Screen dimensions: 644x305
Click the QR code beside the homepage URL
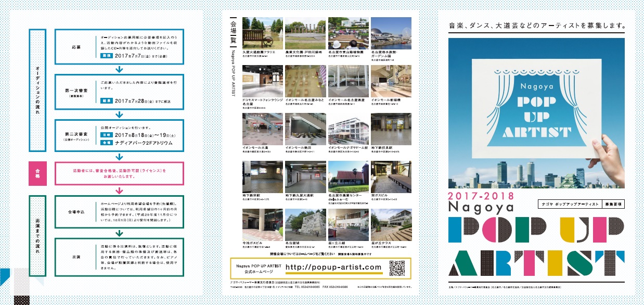[397, 268]
